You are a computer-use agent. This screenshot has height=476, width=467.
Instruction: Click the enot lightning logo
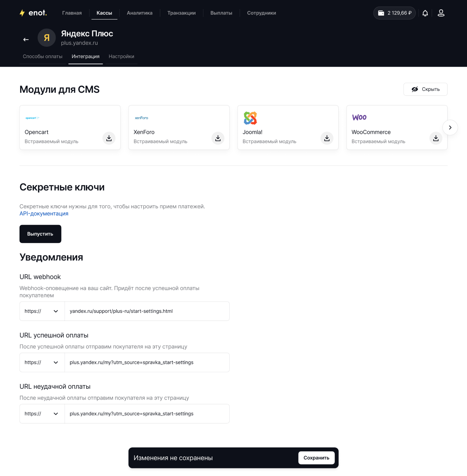[x=33, y=13]
